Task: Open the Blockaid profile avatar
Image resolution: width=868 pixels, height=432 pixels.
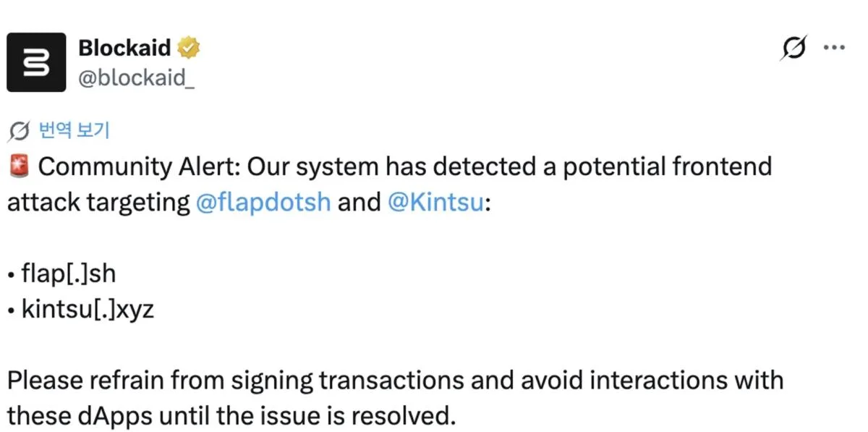Action: 36,62
